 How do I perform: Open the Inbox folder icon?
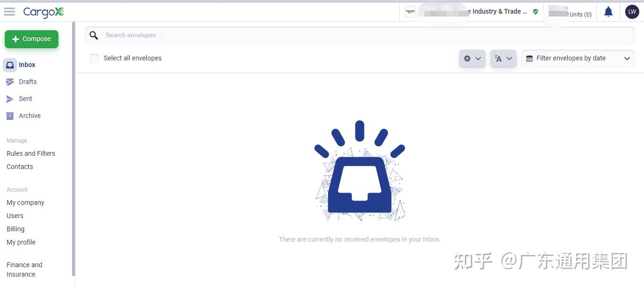point(10,65)
